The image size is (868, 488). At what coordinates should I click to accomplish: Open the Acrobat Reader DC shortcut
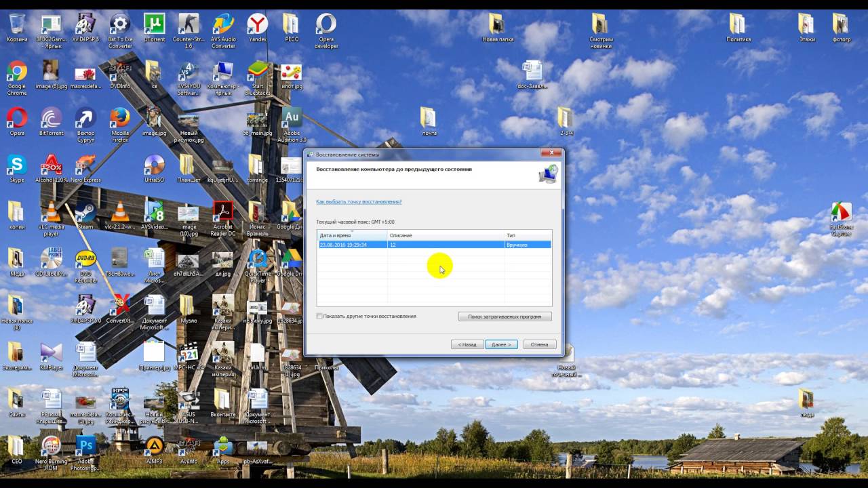tap(223, 213)
